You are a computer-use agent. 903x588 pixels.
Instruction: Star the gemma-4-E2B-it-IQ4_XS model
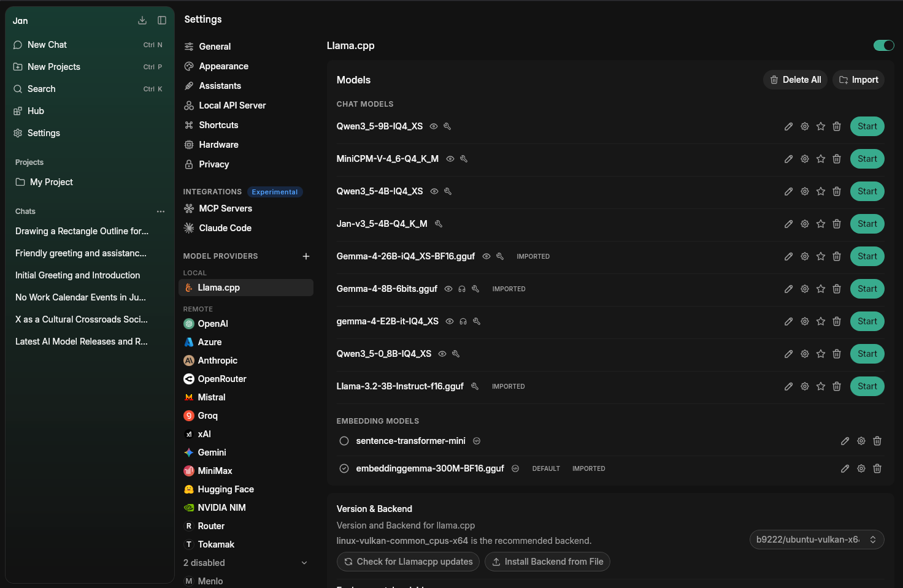[821, 321]
